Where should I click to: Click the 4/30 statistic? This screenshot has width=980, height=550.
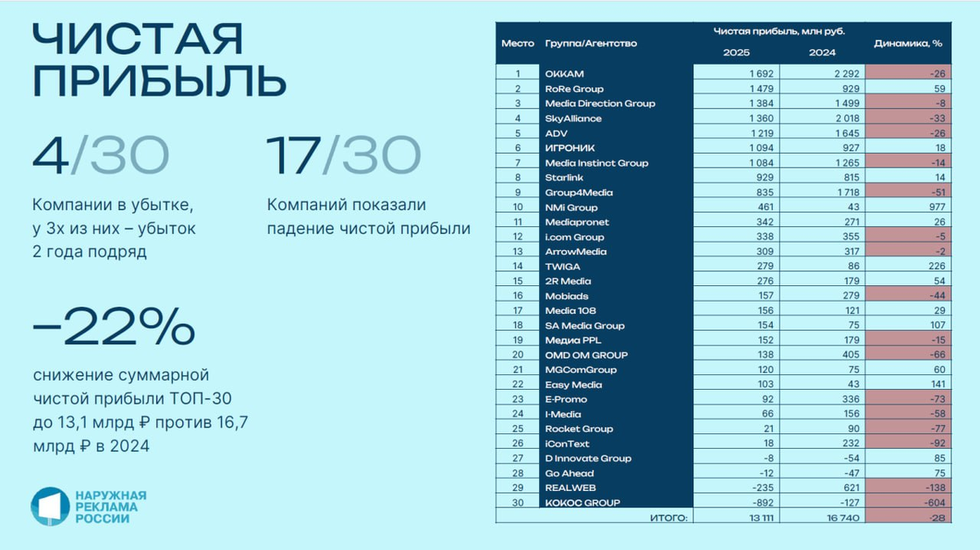(x=102, y=156)
